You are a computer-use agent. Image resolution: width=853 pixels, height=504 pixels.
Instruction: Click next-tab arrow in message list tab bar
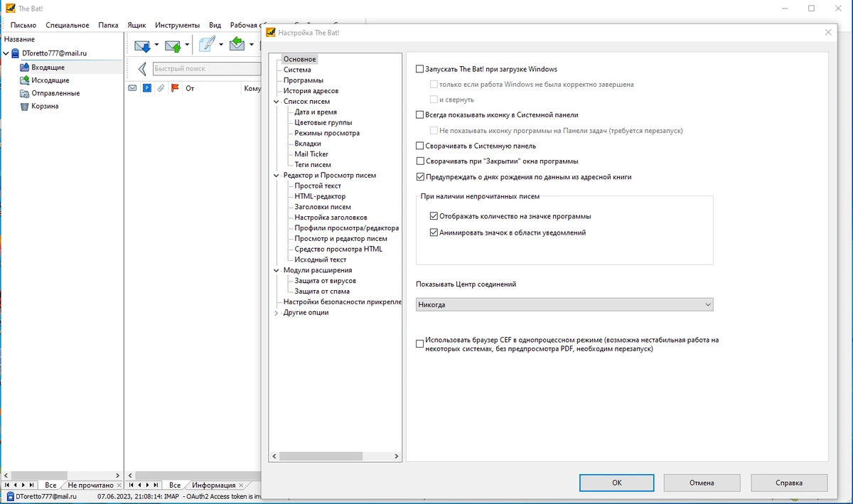(147, 485)
